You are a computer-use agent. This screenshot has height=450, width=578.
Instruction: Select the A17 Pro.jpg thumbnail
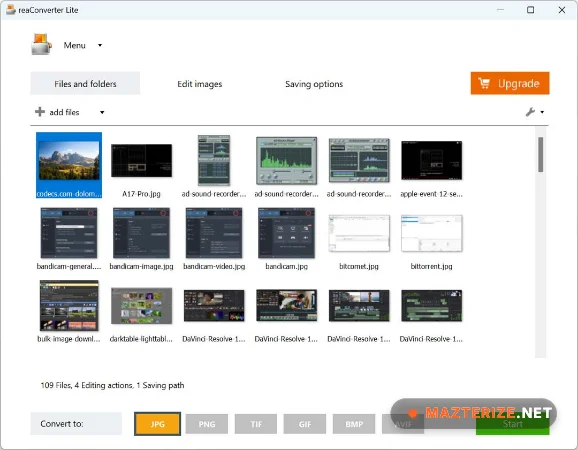click(x=142, y=161)
